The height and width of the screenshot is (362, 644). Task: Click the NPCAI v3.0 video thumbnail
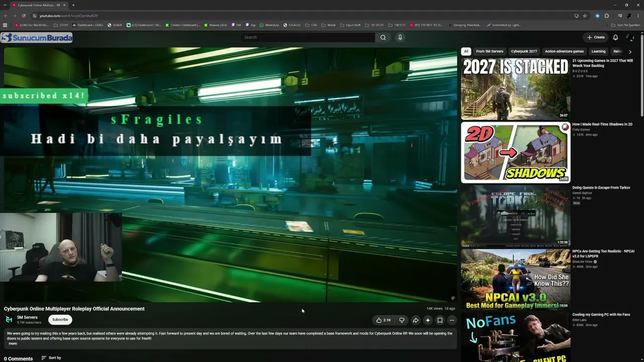tap(516, 279)
